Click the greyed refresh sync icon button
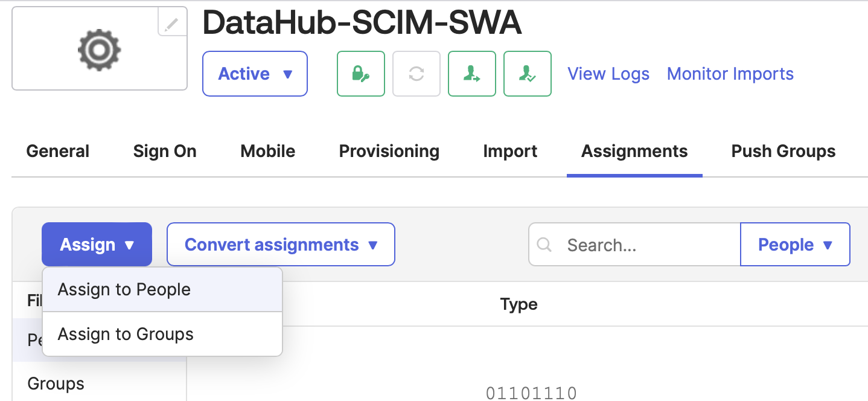 click(x=416, y=74)
